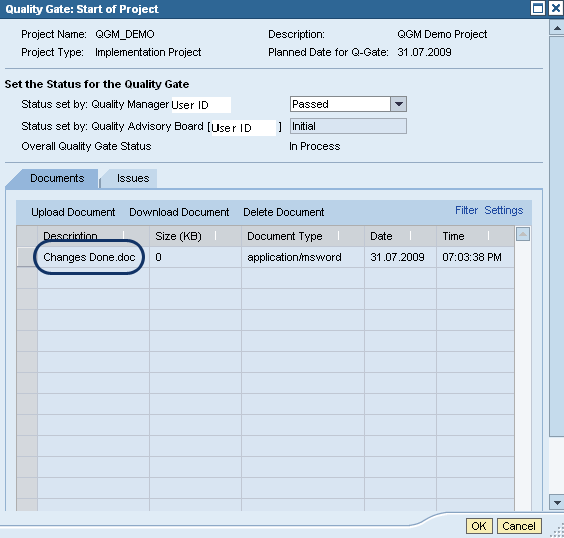Click Delete Document
Image resolution: width=564 pixels, height=538 pixels.
(283, 212)
